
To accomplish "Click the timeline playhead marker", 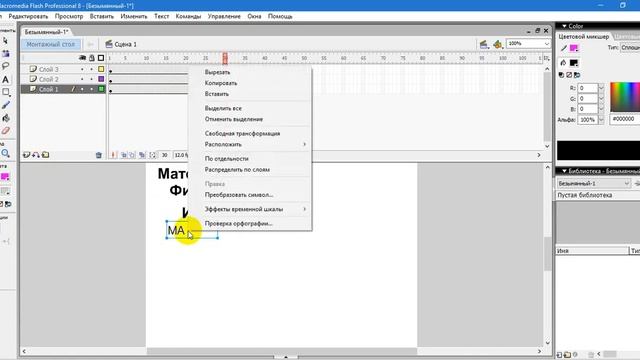I will click(225, 58).
